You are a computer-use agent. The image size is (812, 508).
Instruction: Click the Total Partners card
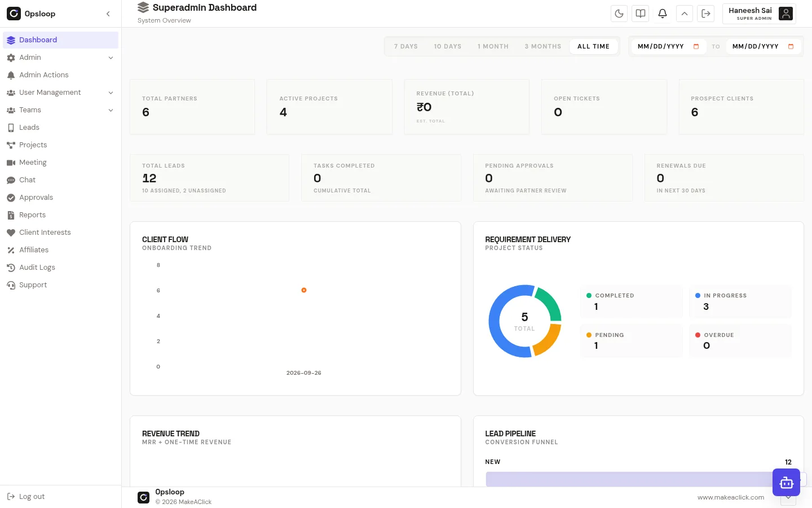pos(192,107)
